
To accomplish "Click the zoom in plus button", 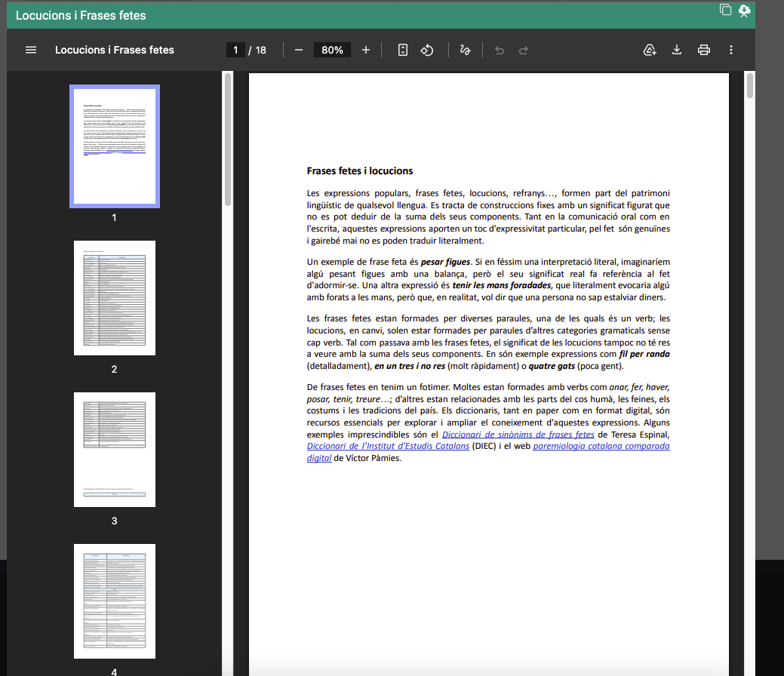I will (366, 50).
